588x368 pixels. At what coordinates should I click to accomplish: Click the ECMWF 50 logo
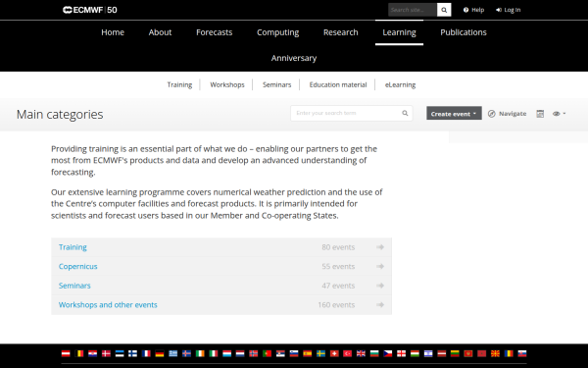90,10
